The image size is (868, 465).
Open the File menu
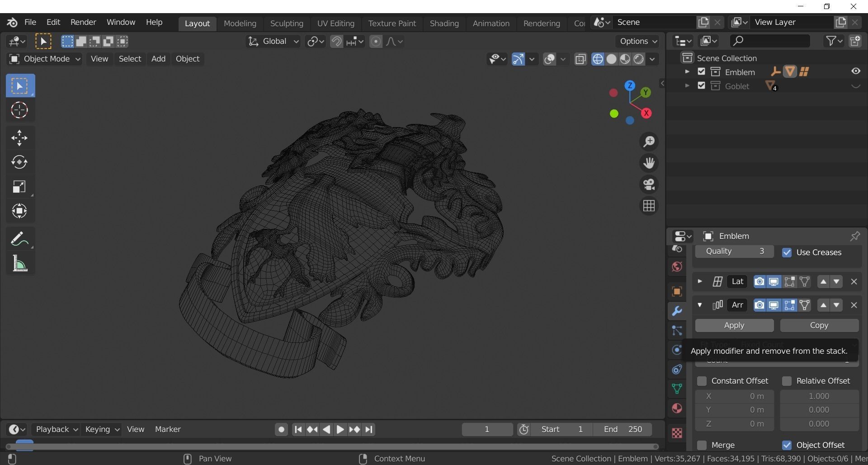(x=30, y=22)
